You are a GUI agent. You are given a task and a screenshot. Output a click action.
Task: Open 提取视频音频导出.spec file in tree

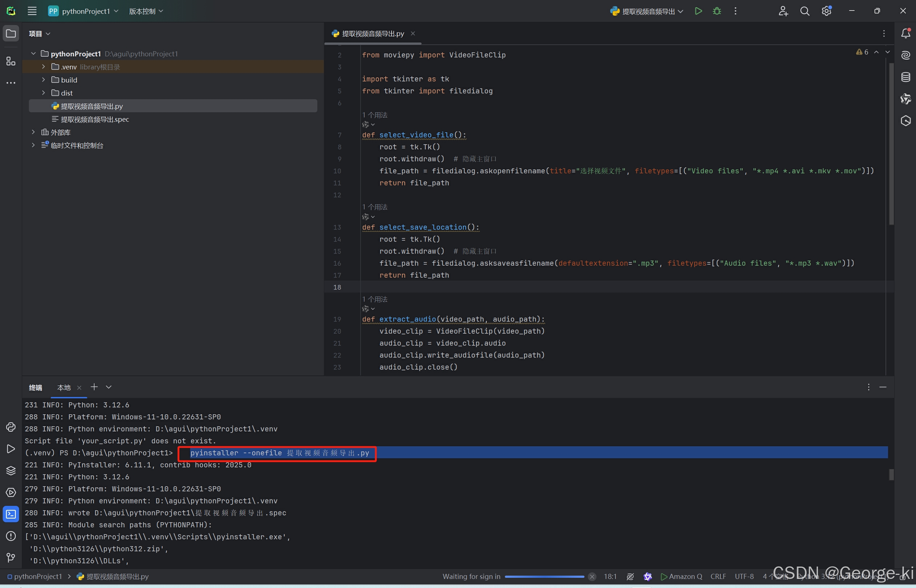coord(95,119)
